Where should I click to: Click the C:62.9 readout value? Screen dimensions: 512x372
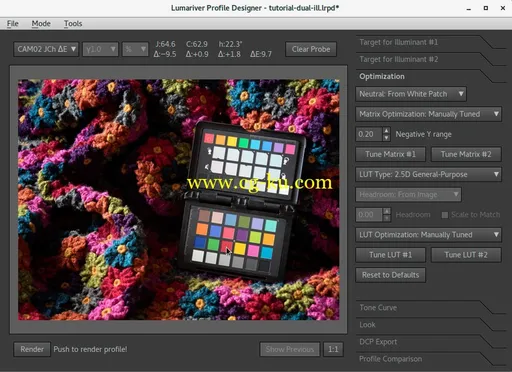[197, 44]
